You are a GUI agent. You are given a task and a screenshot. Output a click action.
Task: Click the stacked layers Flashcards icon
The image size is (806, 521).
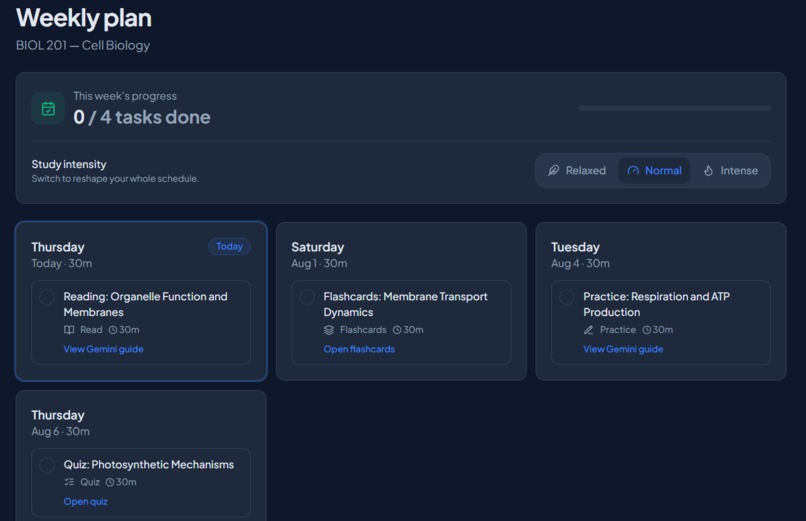pos(329,330)
